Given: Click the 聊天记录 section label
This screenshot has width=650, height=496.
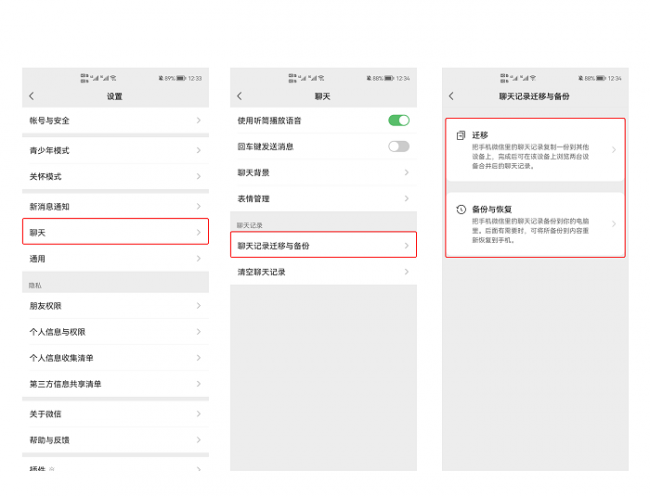Looking at the screenshot, I should click(x=250, y=225).
